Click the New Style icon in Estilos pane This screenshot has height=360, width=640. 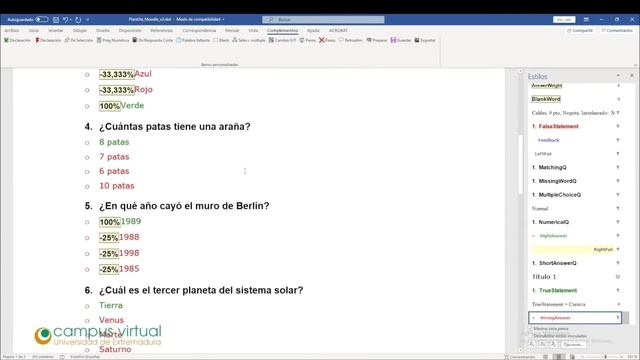pyautogui.click(x=532, y=344)
